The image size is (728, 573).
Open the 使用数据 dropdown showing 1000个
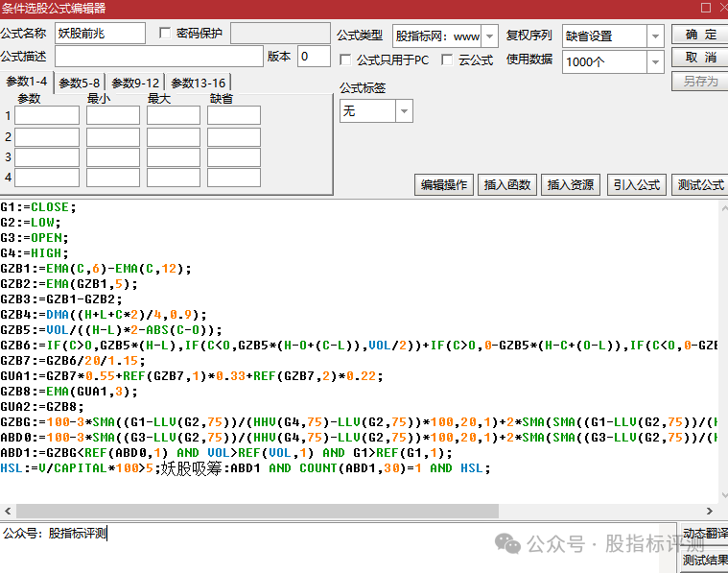tap(655, 61)
